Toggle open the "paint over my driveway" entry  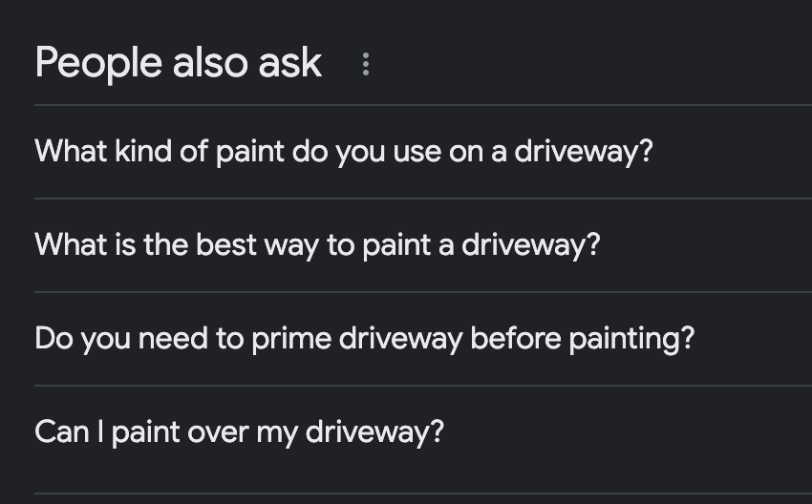(239, 432)
